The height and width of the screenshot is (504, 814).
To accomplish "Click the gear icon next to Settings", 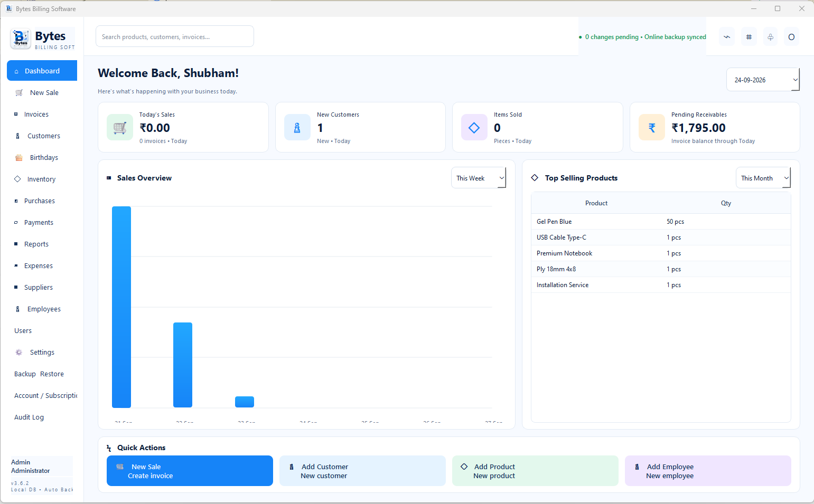I will coord(19,353).
